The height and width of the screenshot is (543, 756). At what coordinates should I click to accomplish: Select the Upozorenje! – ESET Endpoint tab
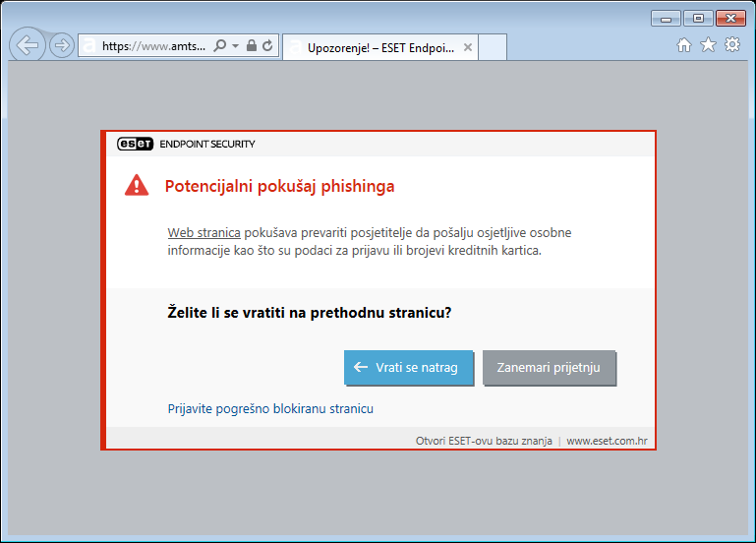point(380,47)
